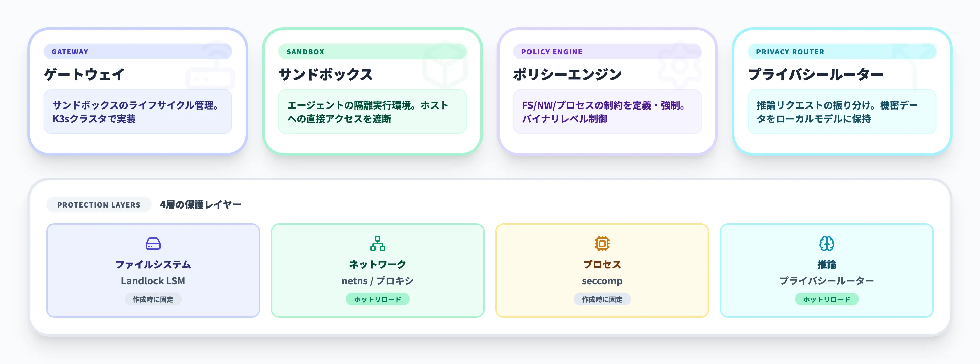980x364 pixels.
Task: Click the サンドボックス description text box
Action: tap(372, 112)
